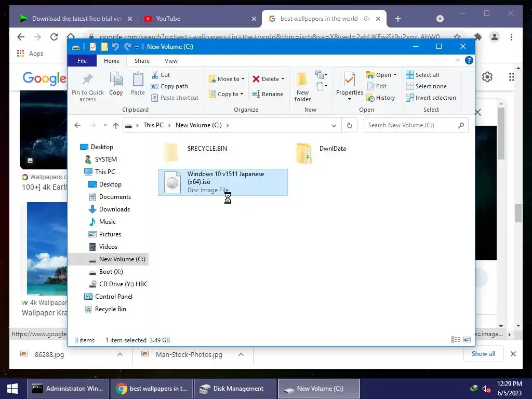Open a new Chrome tab
This screenshot has width=532, height=399.
(x=398, y=19)
